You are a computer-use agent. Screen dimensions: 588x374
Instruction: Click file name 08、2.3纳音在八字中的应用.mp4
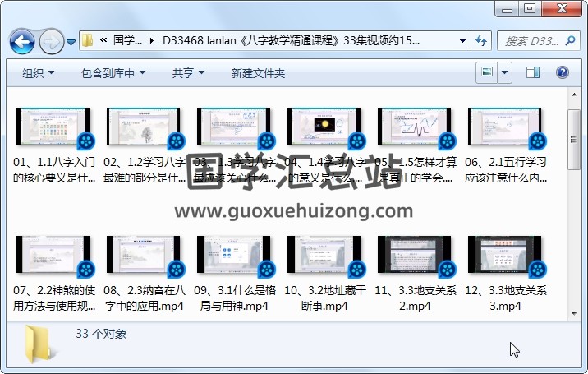[x=145, y=298]
